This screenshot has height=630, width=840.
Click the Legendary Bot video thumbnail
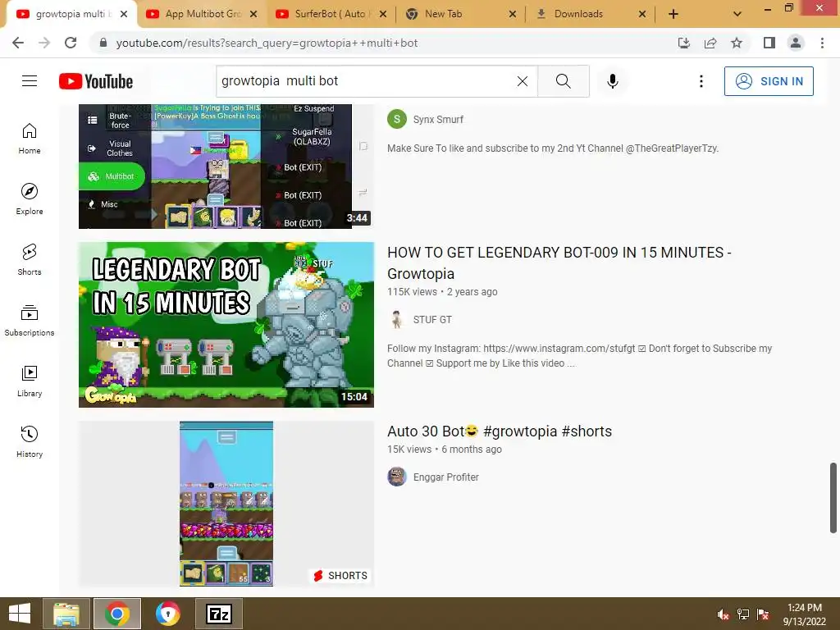226,325
